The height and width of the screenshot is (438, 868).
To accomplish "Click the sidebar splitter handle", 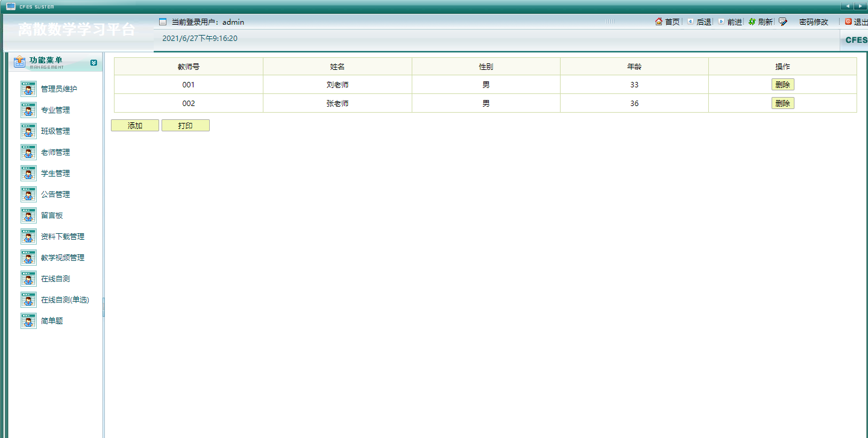I will tap(104, 307).
